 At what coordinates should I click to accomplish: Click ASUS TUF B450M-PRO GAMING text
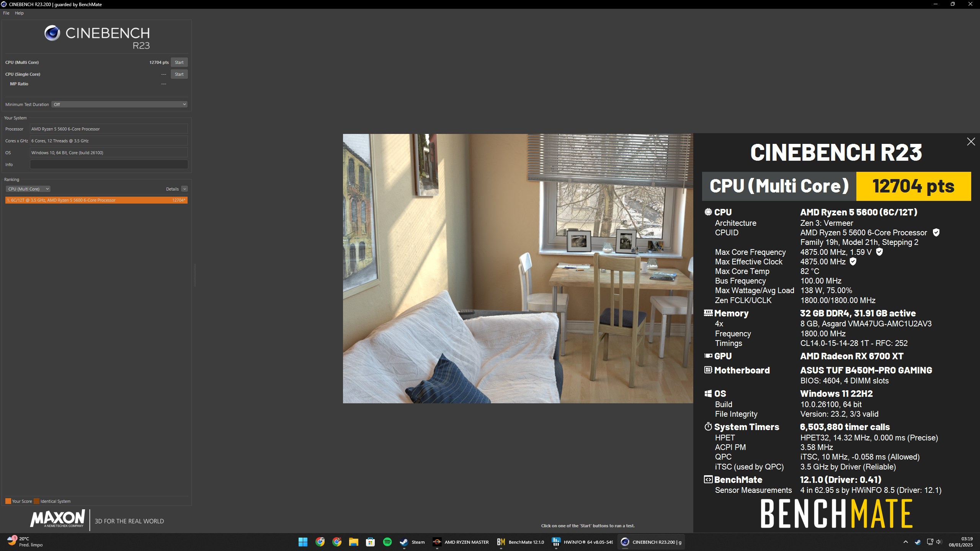(x=866, y=370)
